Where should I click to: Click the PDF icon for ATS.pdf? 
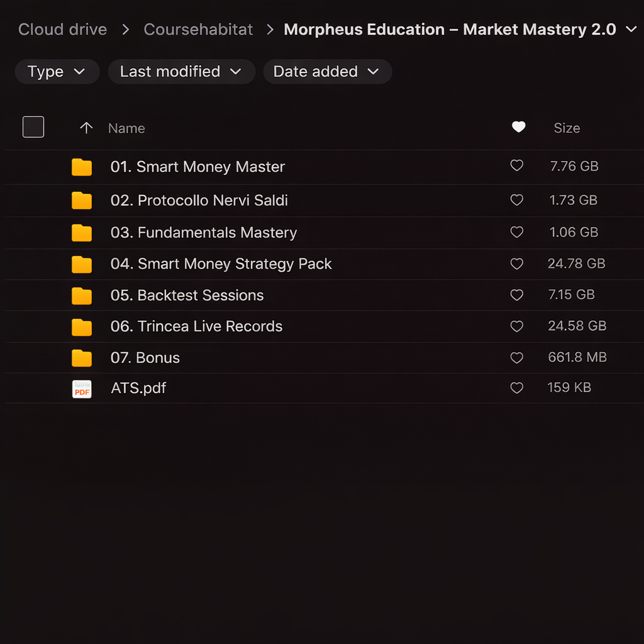(82, 389)
